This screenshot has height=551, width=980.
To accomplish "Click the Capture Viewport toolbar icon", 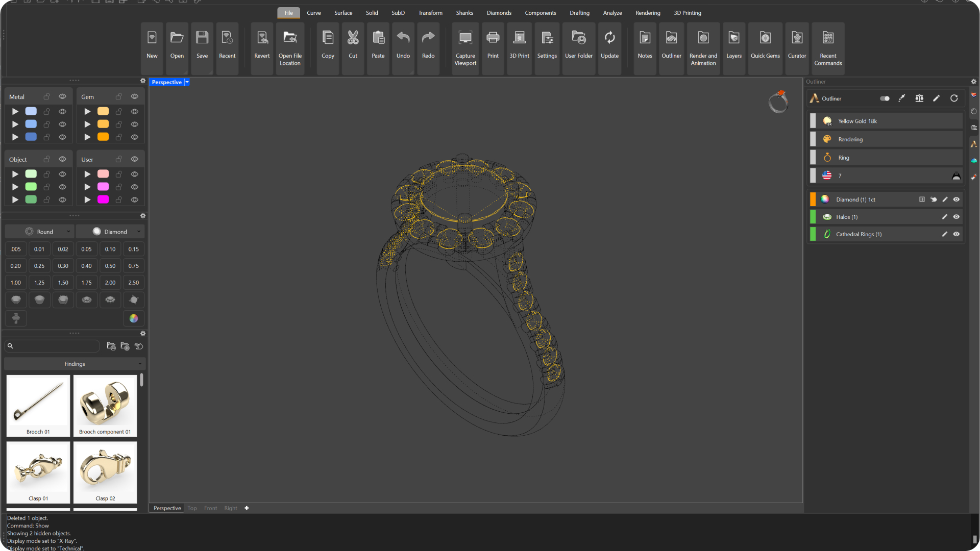I will click(465, 48).
